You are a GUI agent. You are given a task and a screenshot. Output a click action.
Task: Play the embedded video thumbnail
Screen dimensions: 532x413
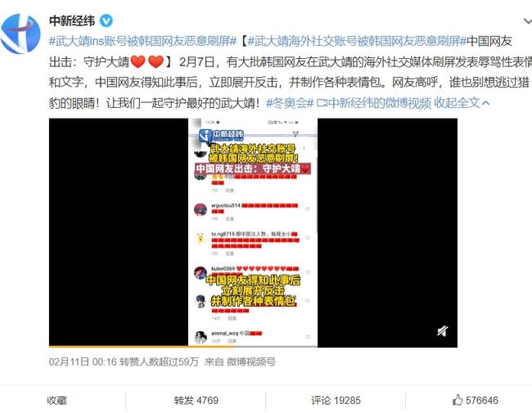click(253, 232)
